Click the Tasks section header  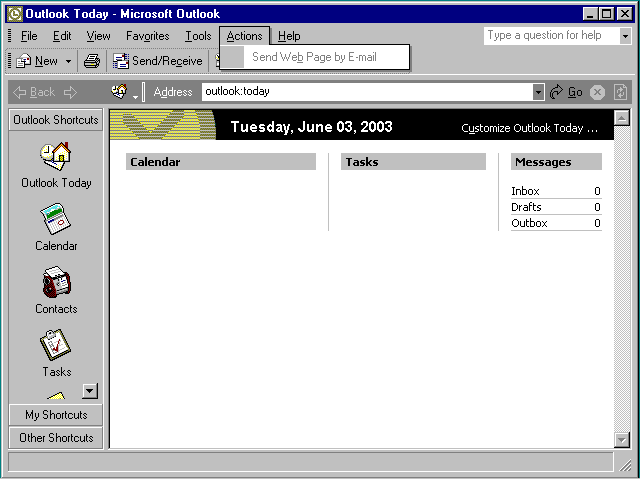(x=413, y=162)
